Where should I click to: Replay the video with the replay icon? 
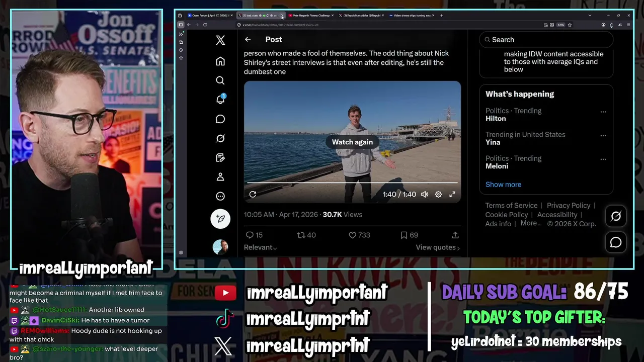[x=253, y=194]
